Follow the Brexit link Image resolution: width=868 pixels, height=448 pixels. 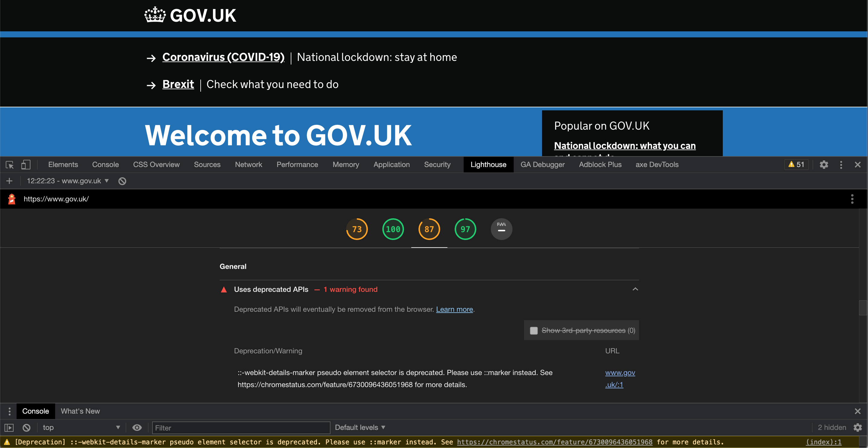coord(178,84)
